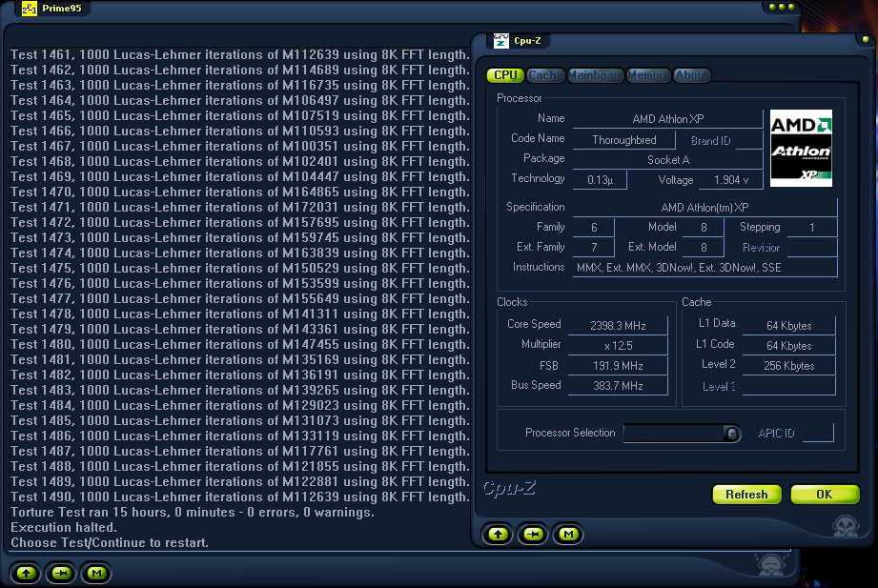Click the round dot button in Cpu-Z's title bar

click(865, 40)
